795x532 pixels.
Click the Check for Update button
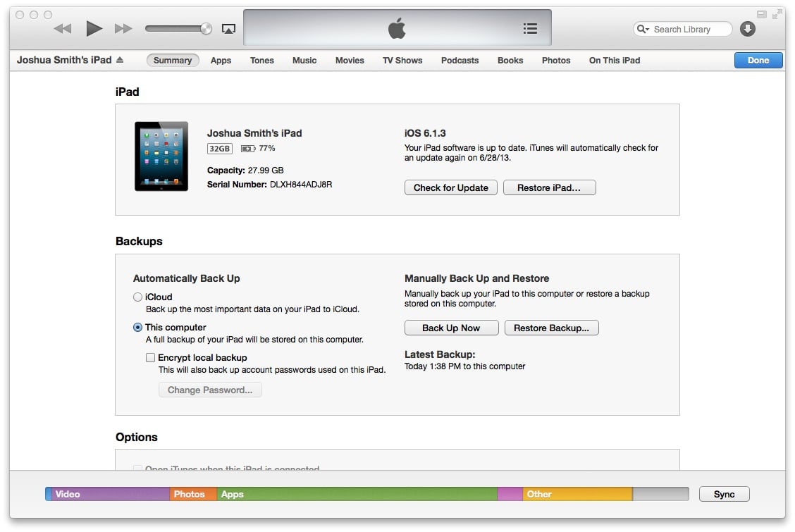coord(451,187)
